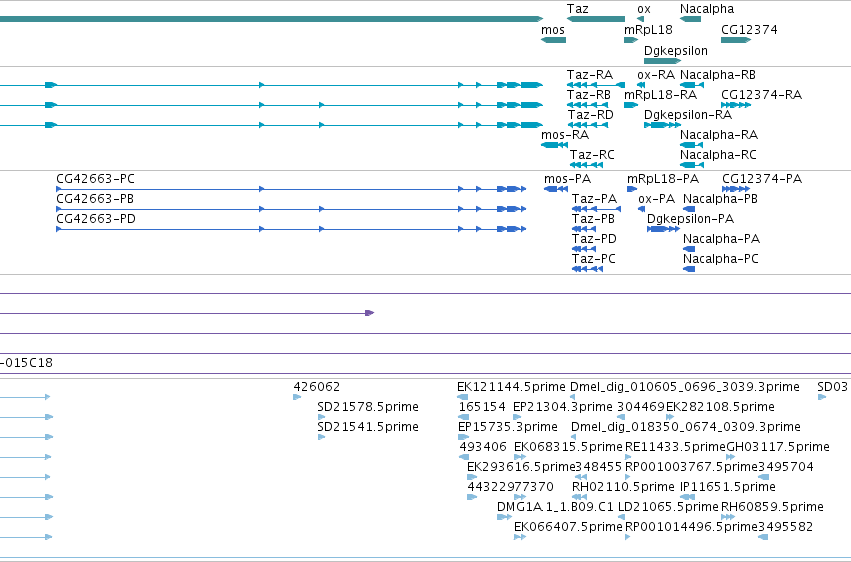Click the EP21304.3prime EST label
Viewport: 851px width, 562px height.
pos(562,407)
